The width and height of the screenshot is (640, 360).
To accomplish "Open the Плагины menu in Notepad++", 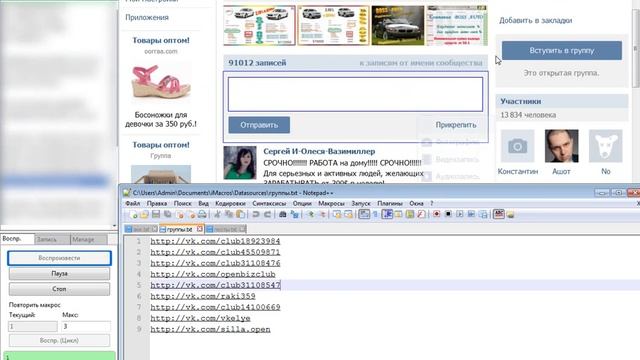I will coord(390,203).
